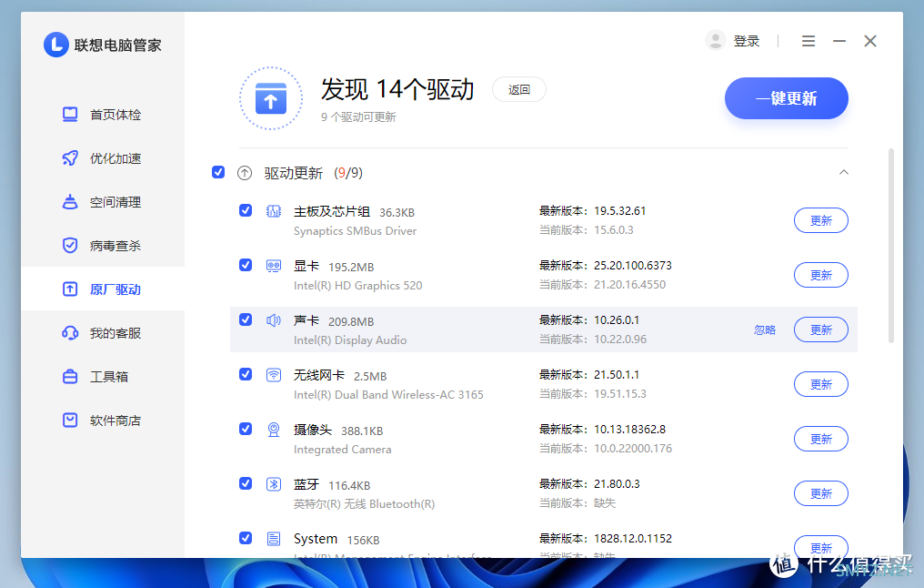
Task: Click latest version 1828.12.0.1152 text
Action: (633, 539)
